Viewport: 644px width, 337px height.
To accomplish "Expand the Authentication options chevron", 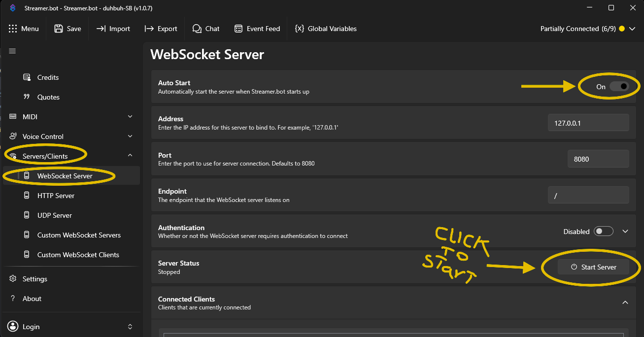I will click(625, 231).
